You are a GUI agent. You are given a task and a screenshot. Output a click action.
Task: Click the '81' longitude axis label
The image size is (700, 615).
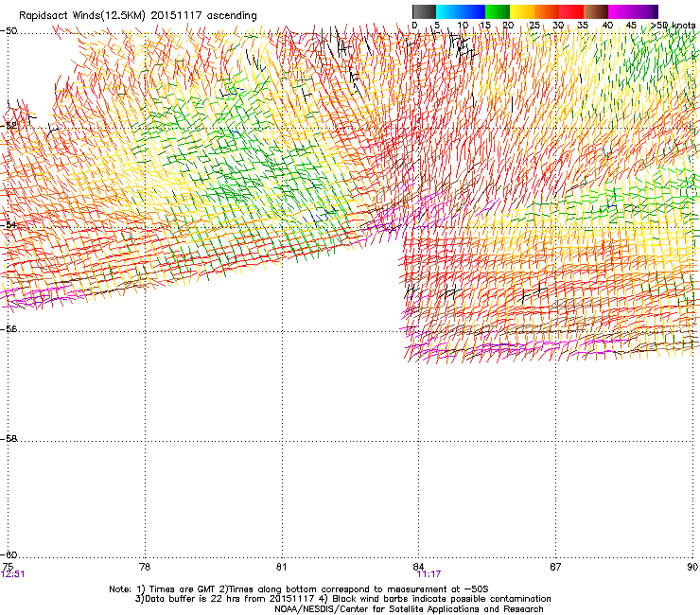(281, 567)
